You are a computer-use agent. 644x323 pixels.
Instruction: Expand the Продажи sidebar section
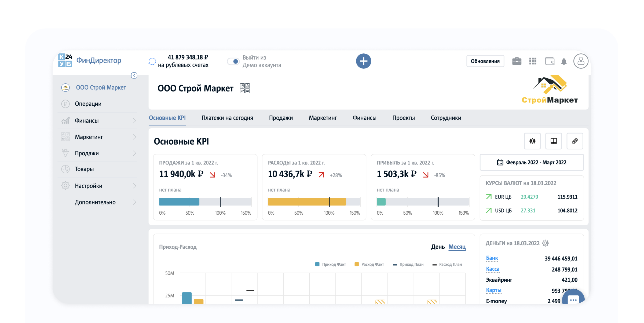coord(134,153)
